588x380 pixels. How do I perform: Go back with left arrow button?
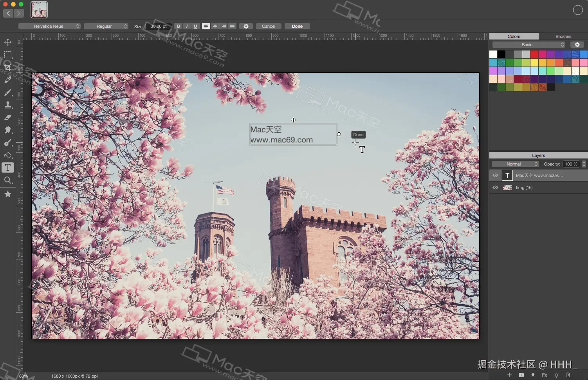click(8, 13)
